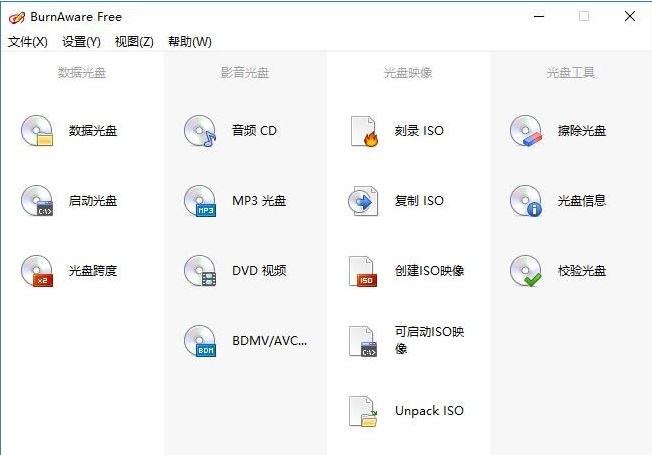Open the 可启动ISO映像 label
The height and width of the screenshot is (455, 652).
pos(430,340)
